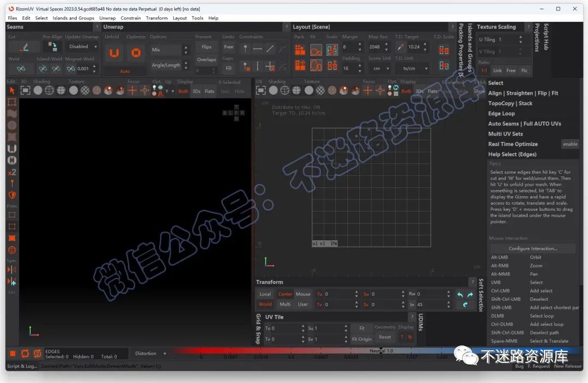Screen dimensions: 588x383
Task: Click the top Fit icon in Layout
Action: (316, 50)
